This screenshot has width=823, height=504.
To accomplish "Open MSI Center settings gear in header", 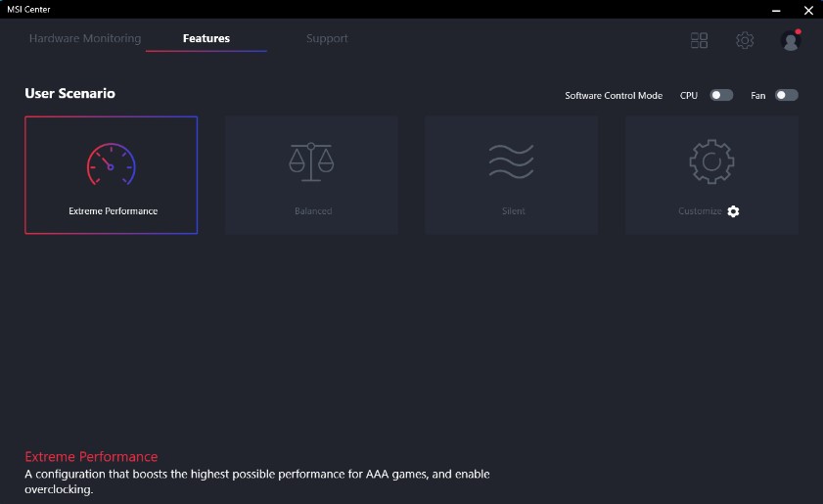I will tap(745, 40).
